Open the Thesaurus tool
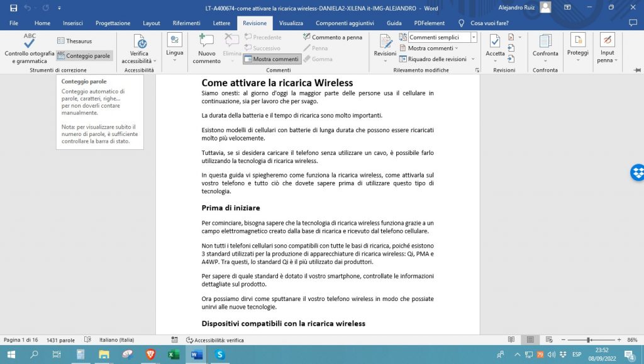The height and width of the screenshot is (364, 644). (x=75, y=40)
